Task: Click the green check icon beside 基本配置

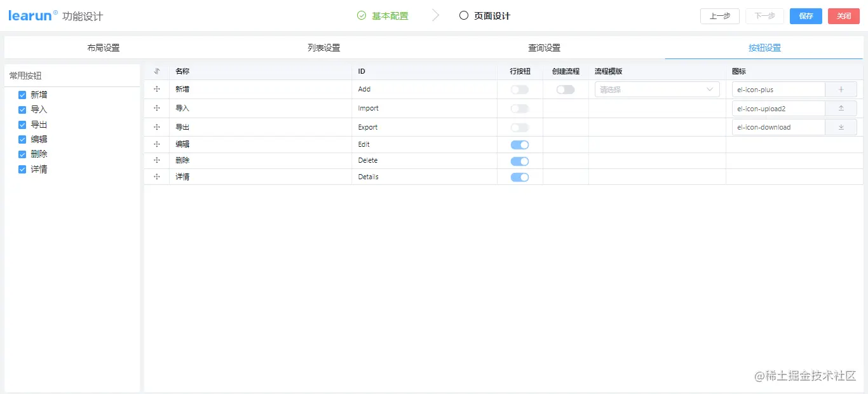Action: pyautogui.click(x=362, y=16)
